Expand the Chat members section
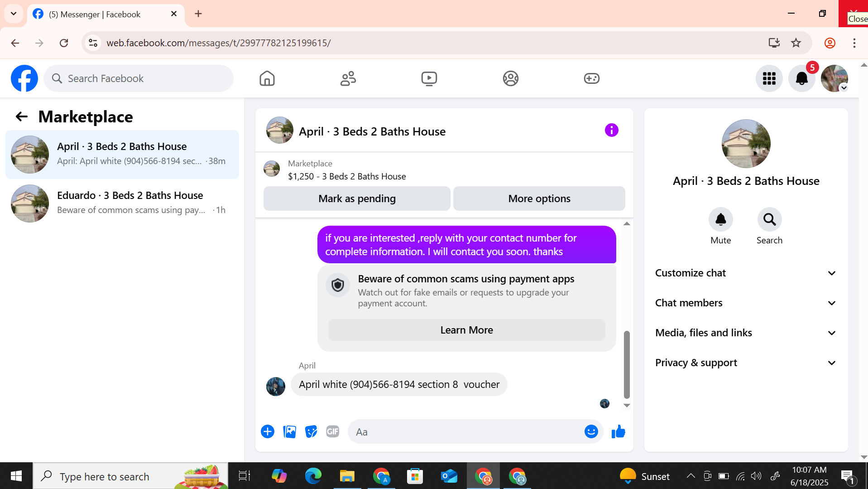 [x=746, y=303]
